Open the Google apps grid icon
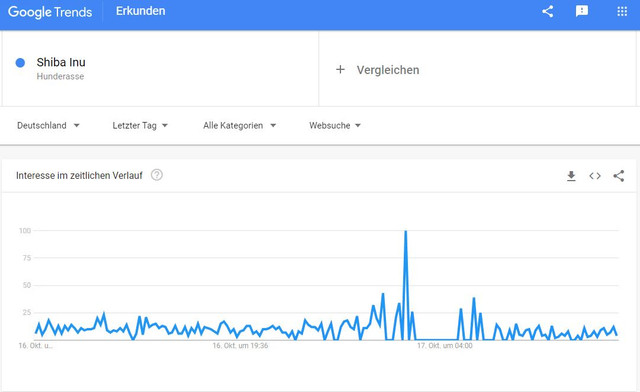The height and width of the screenshot is (392, 640). 622,11
